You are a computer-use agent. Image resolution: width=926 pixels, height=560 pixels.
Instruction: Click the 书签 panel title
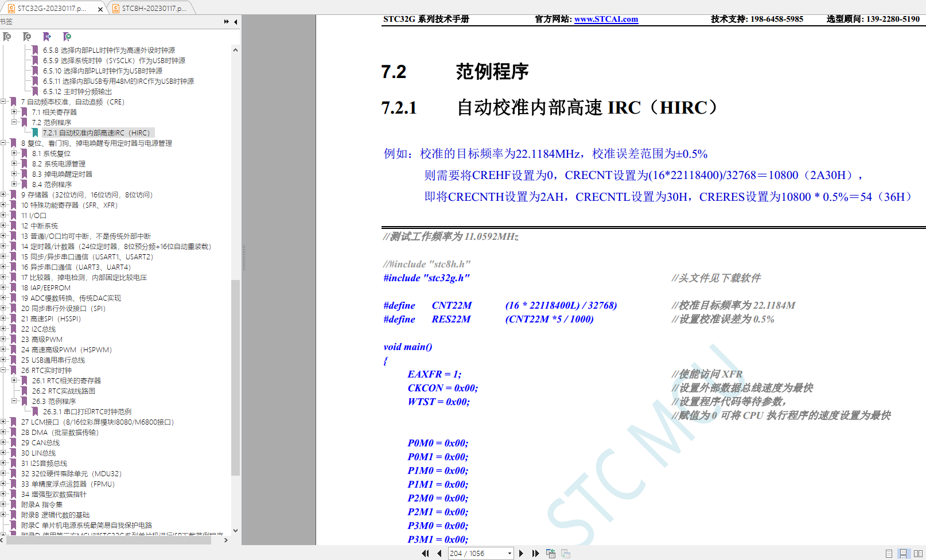(x=6, y=22)
